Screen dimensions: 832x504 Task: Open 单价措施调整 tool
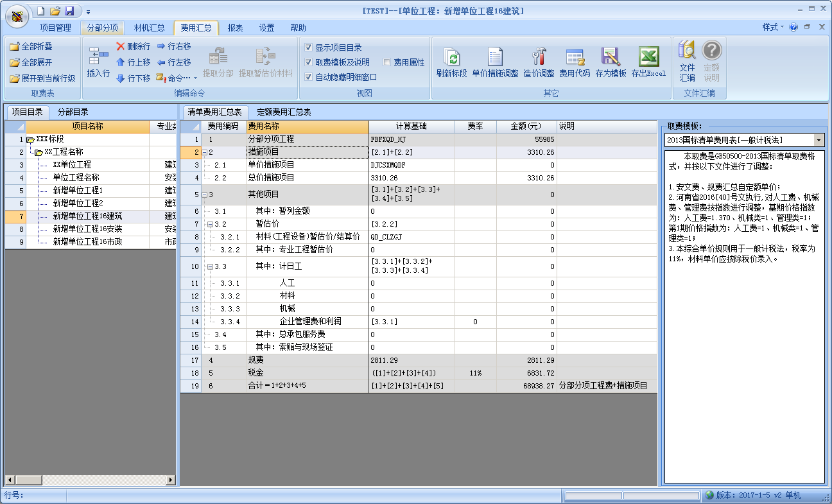coord(495,63)
